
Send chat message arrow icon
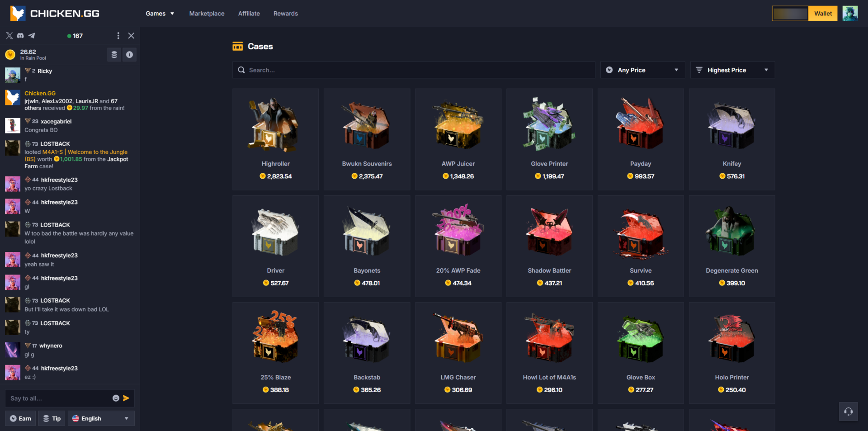(x=126, y=398)
